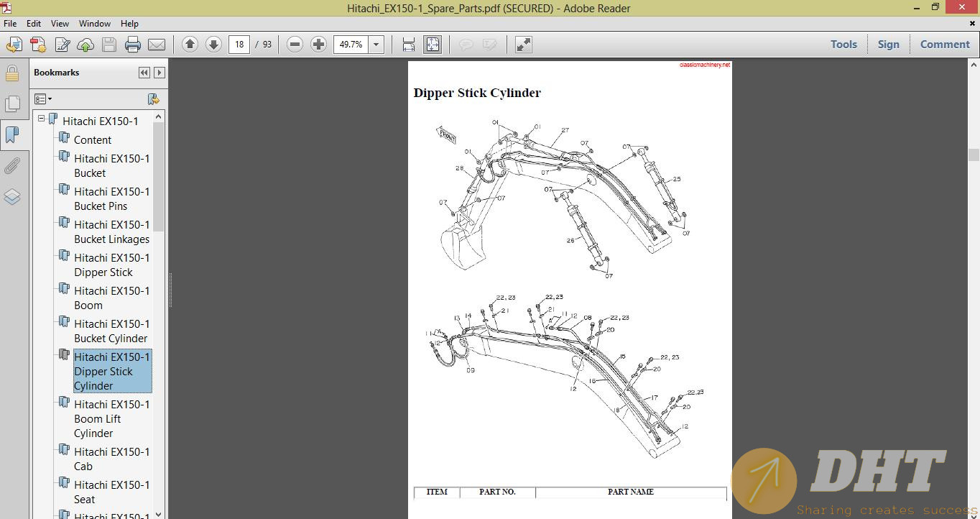Click the Dipper Stick Cylinder page heading

pyautogui.click(x=477, y=93)
